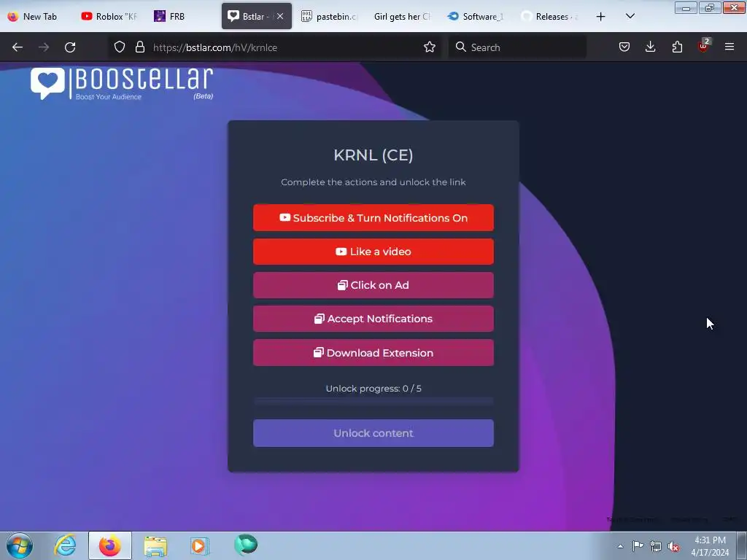Open the Downloads panel

coord(650,47)
